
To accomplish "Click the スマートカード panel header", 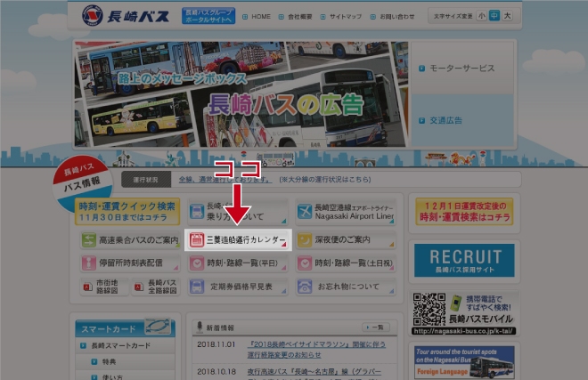I will 125,328.
